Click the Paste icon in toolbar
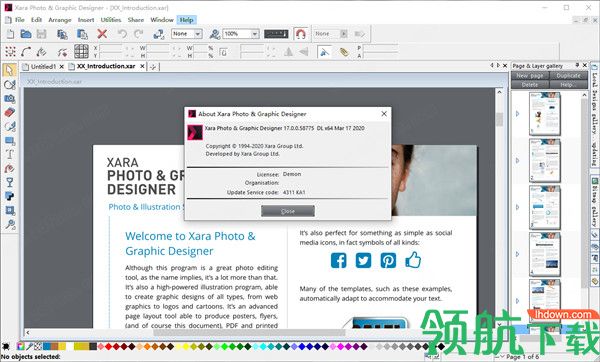 (x=82, y=34)
